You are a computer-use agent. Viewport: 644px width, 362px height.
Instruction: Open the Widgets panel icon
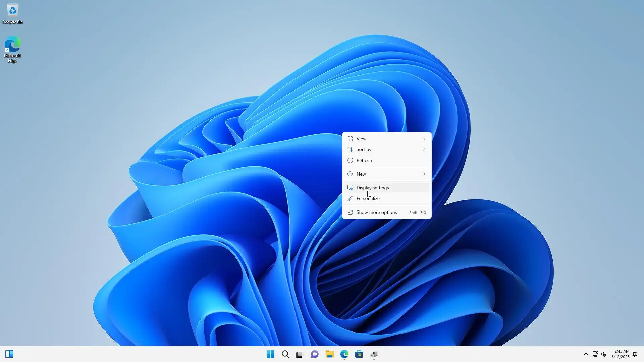(x=9, y=354)
